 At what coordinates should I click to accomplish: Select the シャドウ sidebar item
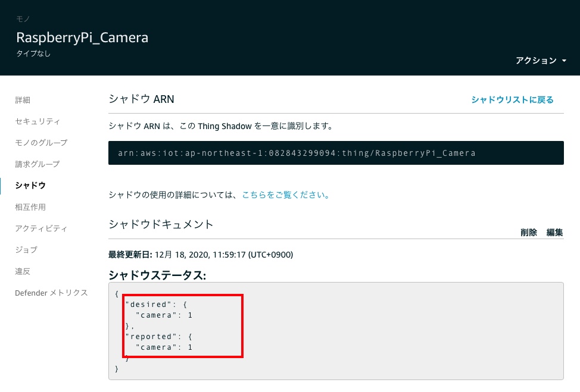click(30, 186)
